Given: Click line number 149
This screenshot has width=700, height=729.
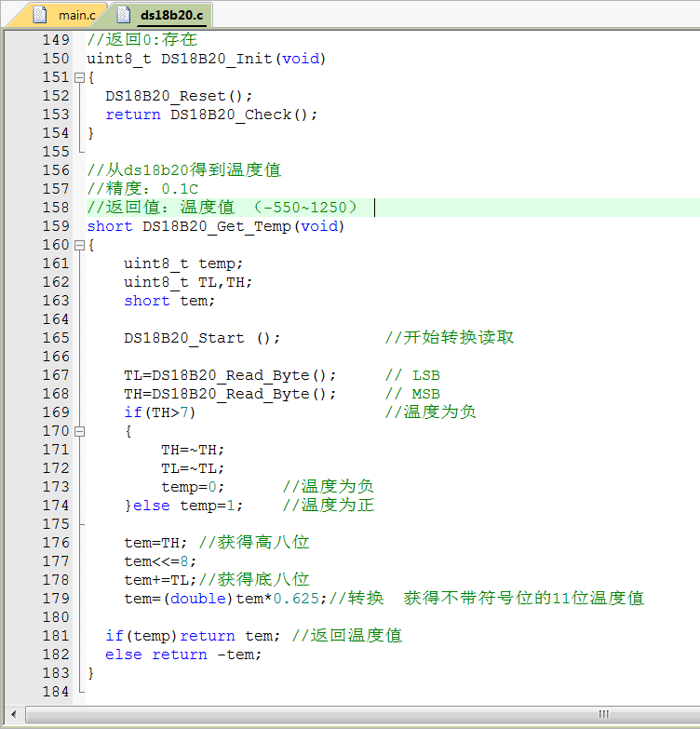Looking at the screenshot, I should click(56, 40).
